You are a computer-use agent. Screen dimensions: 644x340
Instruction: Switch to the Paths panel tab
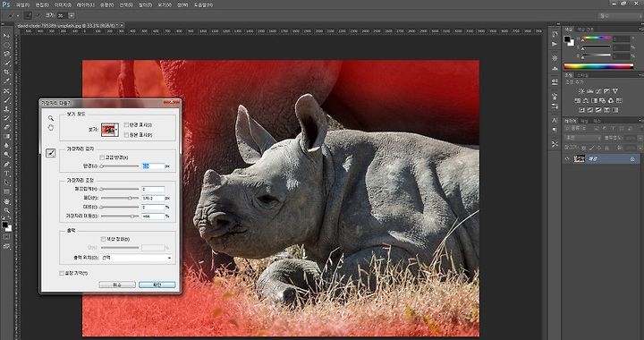click(597, 121)
